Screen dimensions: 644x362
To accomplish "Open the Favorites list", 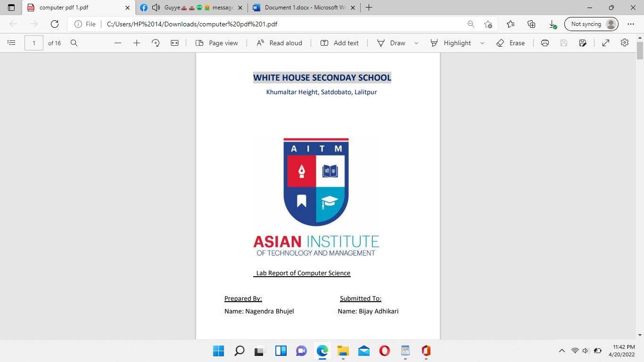I will coord(511,24).
